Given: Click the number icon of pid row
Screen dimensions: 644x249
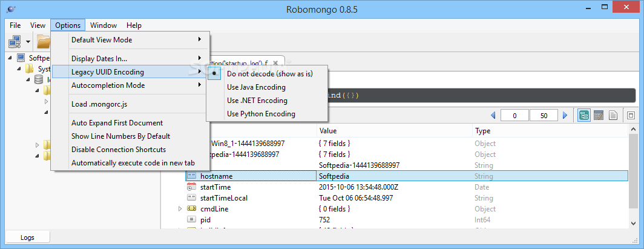Looking at the screenshot, I should (191, 220).
